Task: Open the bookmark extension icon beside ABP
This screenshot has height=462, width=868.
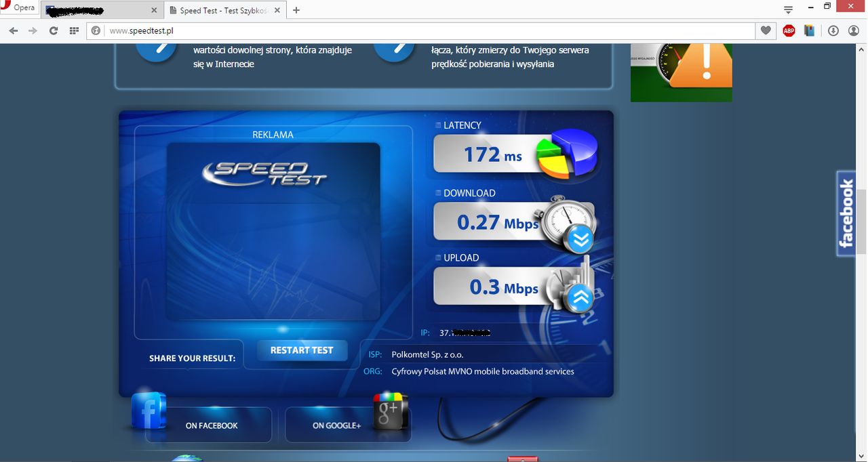Action: (x=809, y=30)
